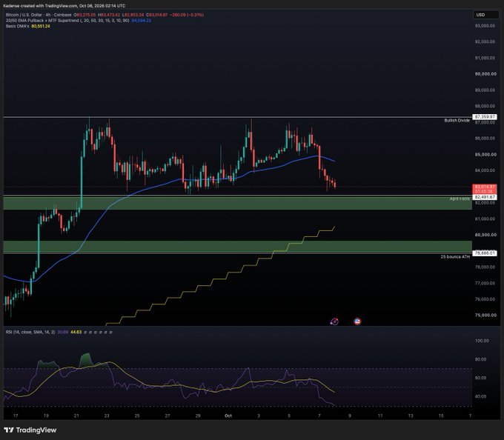Click the April Fools zone label
Screen dimensions: 504x440
tap(460, 199)
